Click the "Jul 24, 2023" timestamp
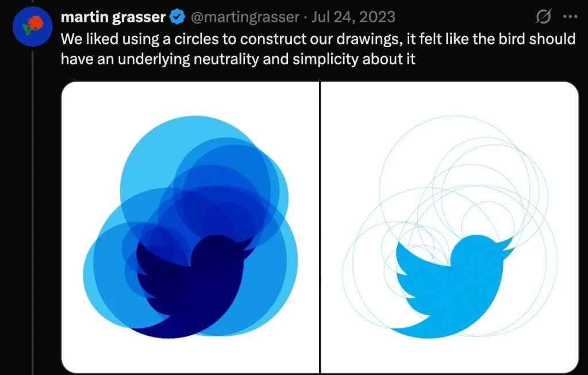The image size is (588, 375). tap(354, 18)
